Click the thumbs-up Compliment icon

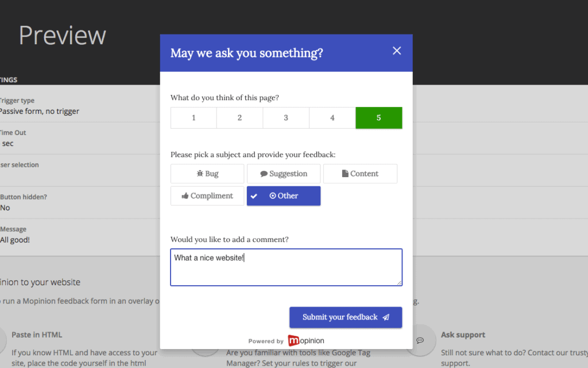coord(185,196)
